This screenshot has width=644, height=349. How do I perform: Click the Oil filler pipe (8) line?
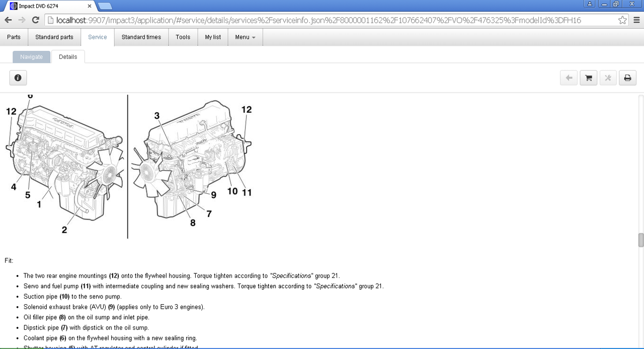86,317
